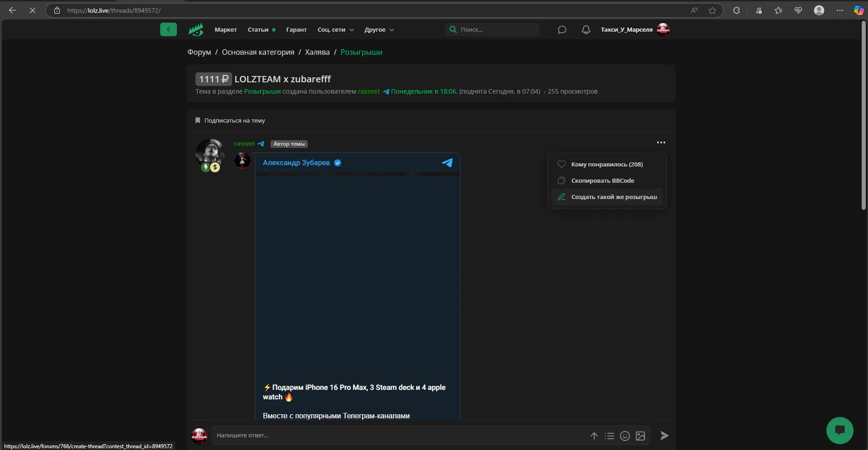Open conversations chat bubble icon
The width and height of the screenshot is (868, 450).
coord(562,29)
